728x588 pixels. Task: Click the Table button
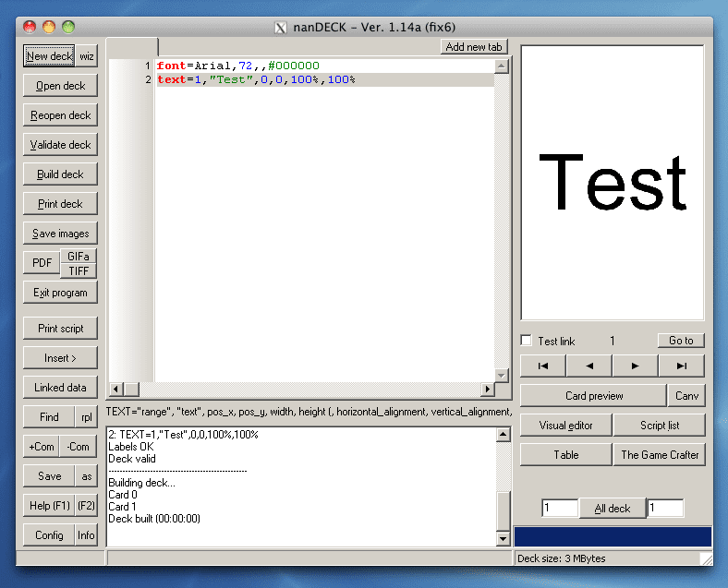[x=566, y=455]
